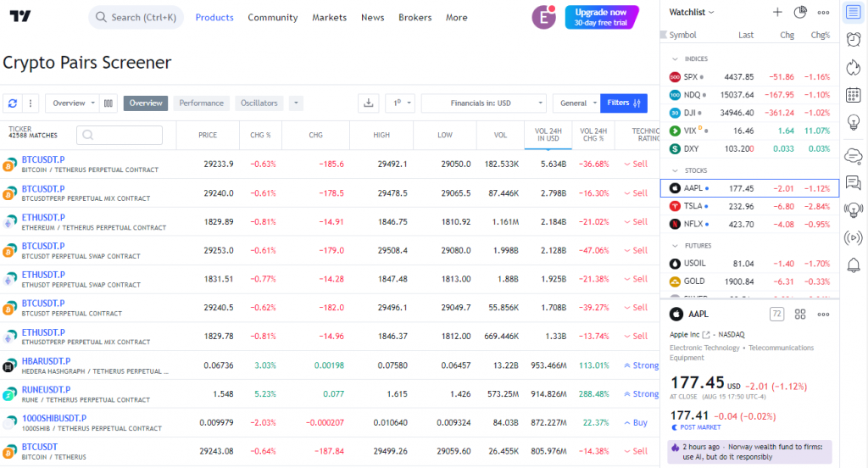This screenshot has height=468, width=868.
Task: Open the 1000SHIBUSDT.P ticker link
Action: [x=54, y=418]
